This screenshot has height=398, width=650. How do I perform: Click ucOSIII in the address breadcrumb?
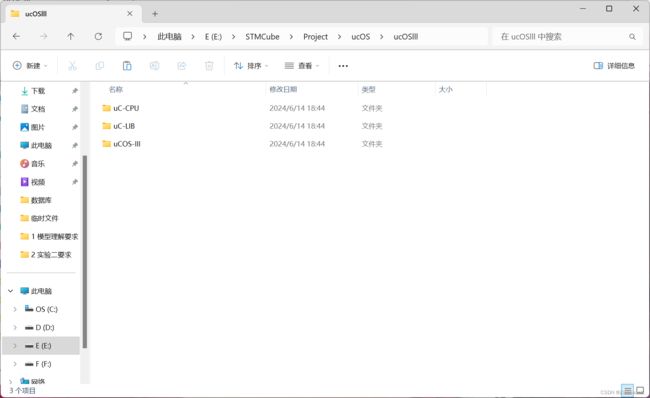point(405,36)
